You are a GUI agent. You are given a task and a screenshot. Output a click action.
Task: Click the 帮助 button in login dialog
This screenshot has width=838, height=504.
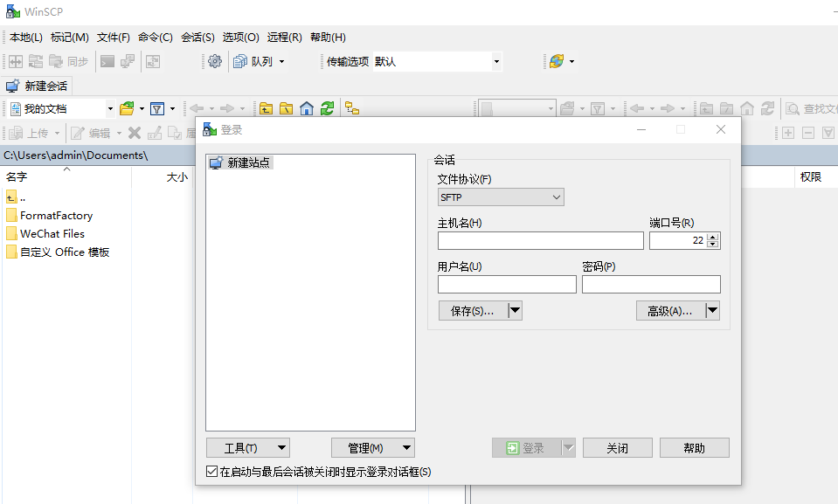(x=694, y=448)
